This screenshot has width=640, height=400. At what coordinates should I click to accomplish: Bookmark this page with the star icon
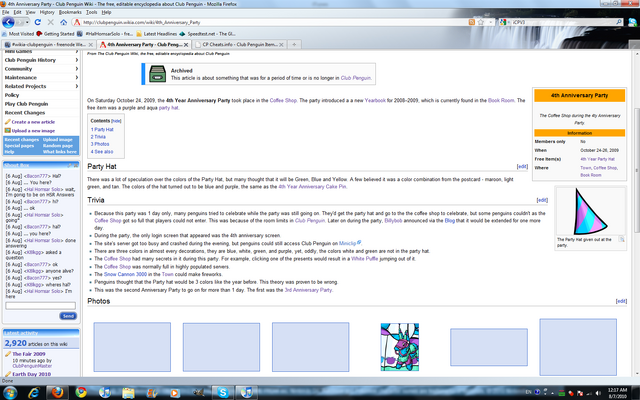(481, 22)
